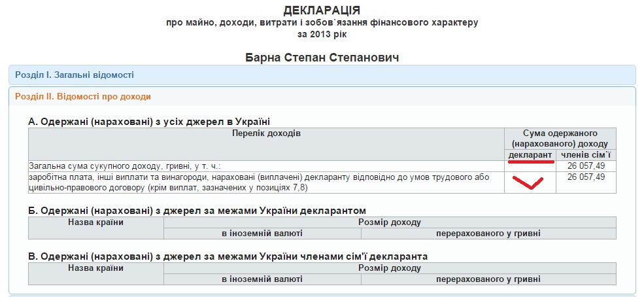Screen dimensions: 644x297
Task: Click the Розмір доходу header in section Б
Action: (390, 222)
